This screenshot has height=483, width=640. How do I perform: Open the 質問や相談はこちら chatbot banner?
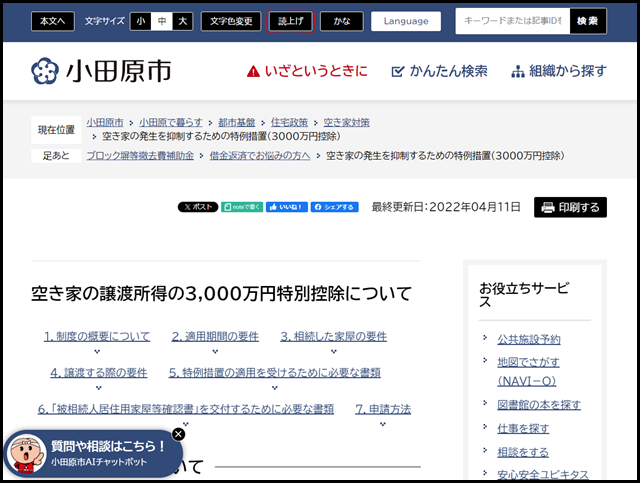click(x=92, y=454)
